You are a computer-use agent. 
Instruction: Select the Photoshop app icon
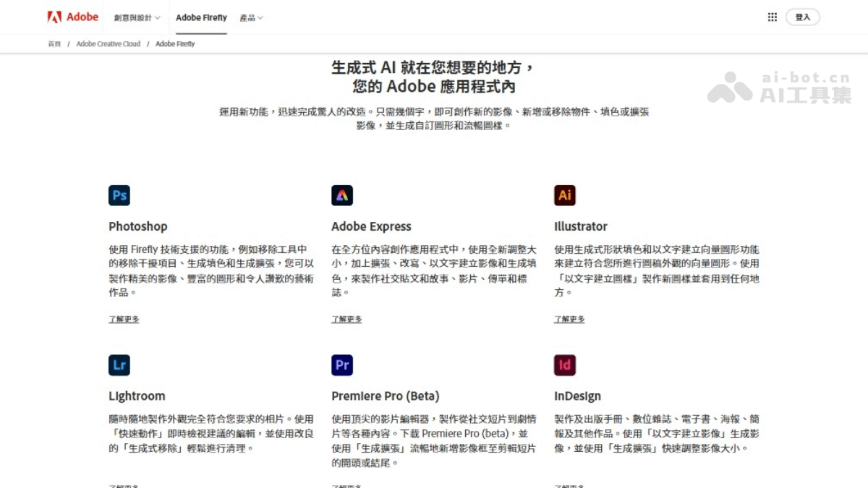[119, 195]
